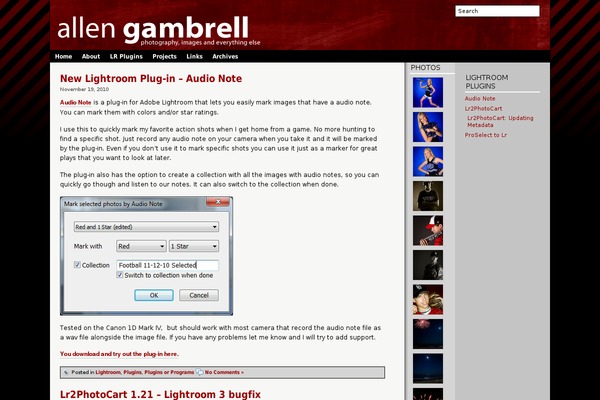600x400 pixels.
Task: Open thumbnail of smiling man in cap on red
Action: [x=428, y=299]
